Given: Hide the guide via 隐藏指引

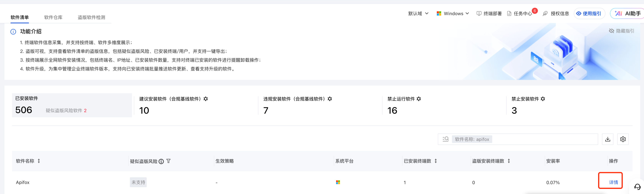Looking at the screenshot, I should pyautogui.click(x=622, y=31).
